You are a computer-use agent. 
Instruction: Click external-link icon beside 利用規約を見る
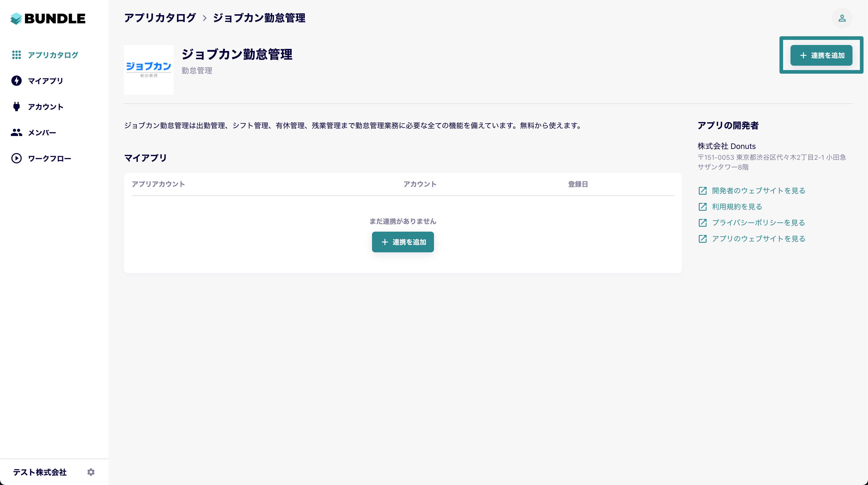pyautogui.click(x=703, y=207)
